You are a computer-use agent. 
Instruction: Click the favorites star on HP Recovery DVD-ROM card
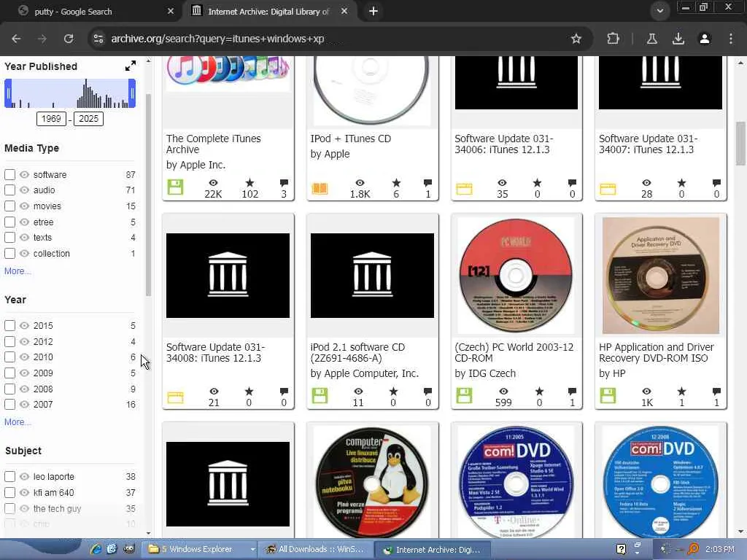tap(682, 392)
